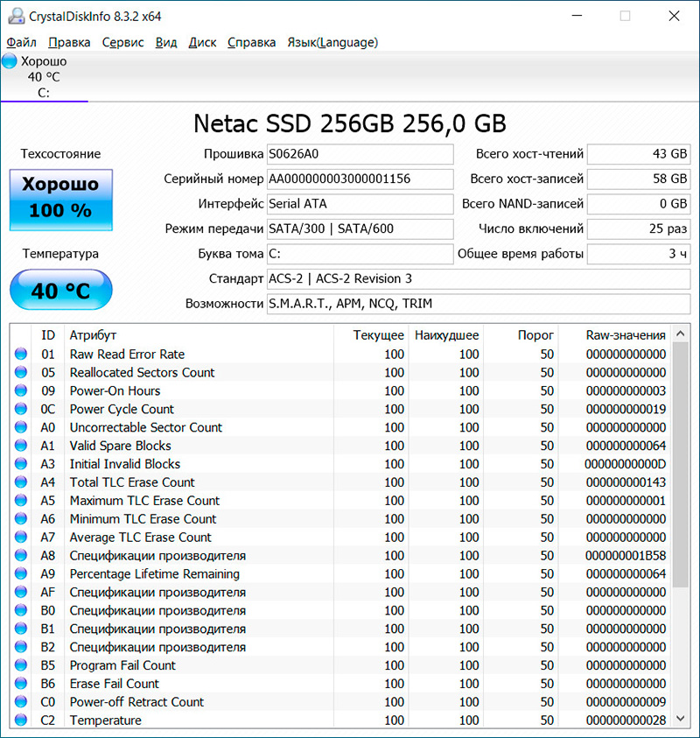This screenshot has width=700, height=738.
Task: Click the Хорошо 100 % health status button
Action: (60, 198)
